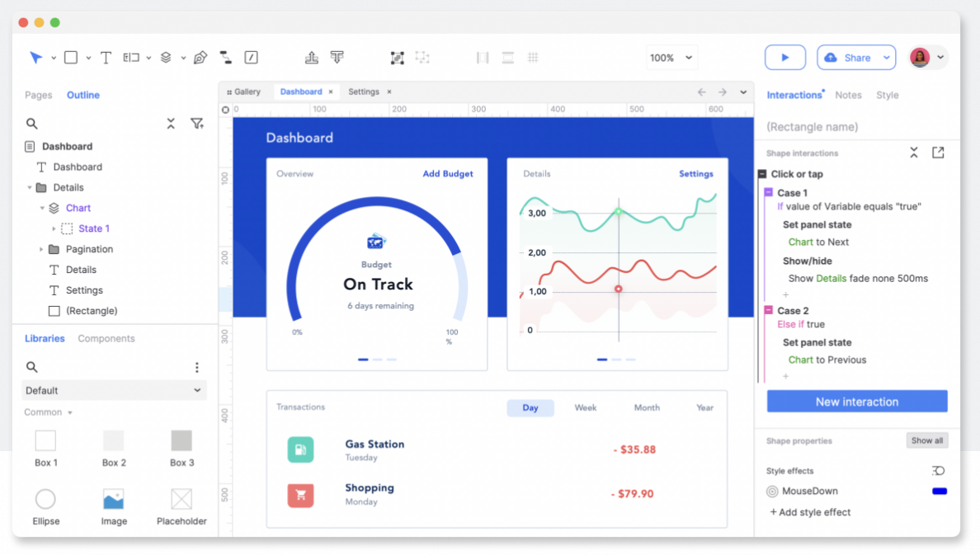980x555 pixels.
Task: Open the Default library dropdown
Action: click(x=114, y=390)
